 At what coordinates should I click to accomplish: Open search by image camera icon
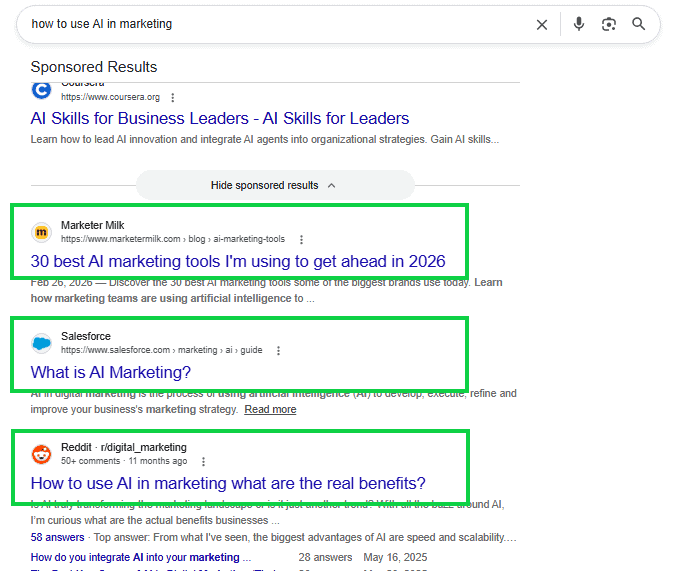pos(609,24)
